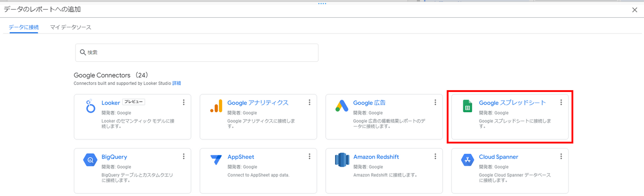Select the Looker connector title

111,103
